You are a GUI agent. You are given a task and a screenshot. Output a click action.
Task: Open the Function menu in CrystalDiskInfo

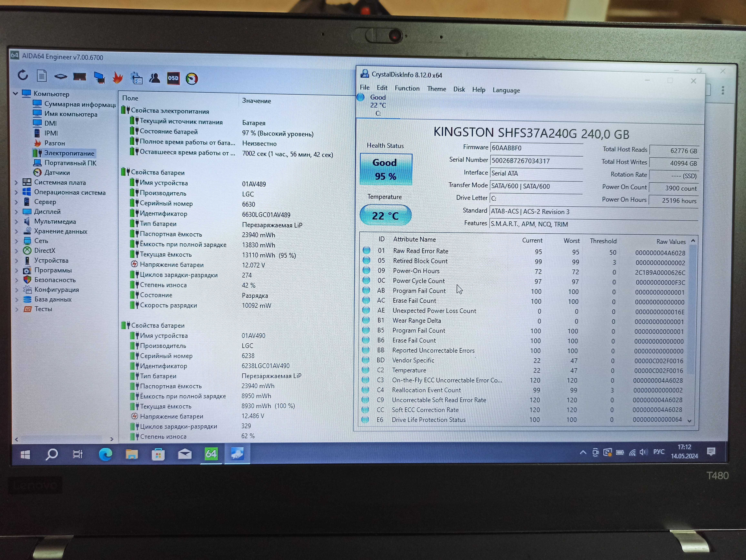407,88
